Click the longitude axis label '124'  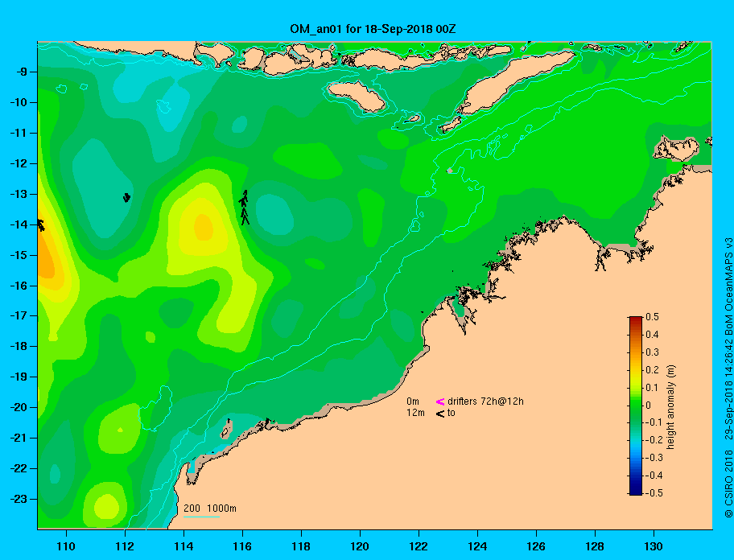point(477,546)
